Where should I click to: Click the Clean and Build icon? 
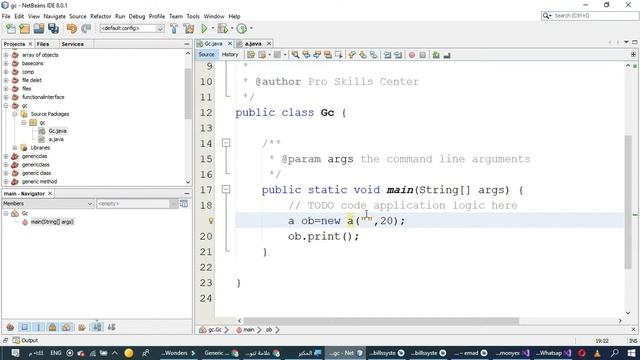click(x=189, y=29)
